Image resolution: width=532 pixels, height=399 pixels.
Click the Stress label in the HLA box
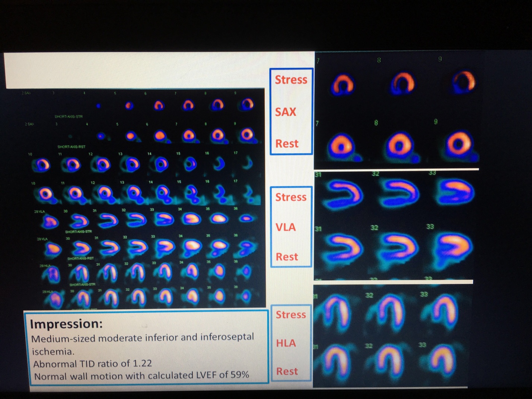coord(290,315)
